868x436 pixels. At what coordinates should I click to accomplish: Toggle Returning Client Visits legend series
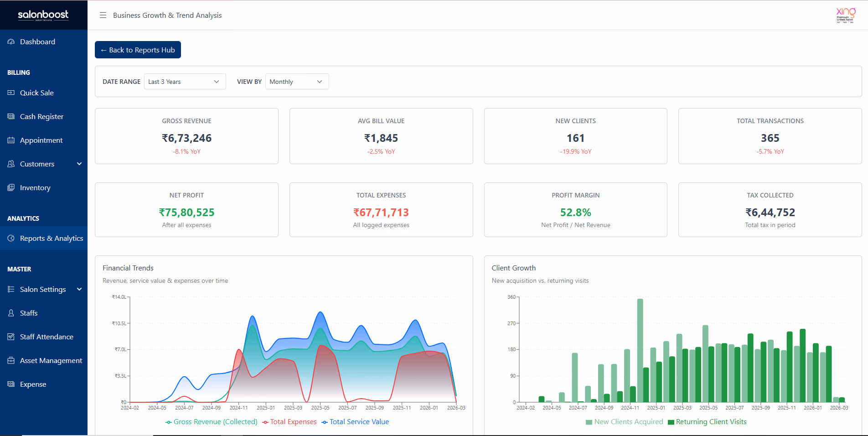pos(707,422)
